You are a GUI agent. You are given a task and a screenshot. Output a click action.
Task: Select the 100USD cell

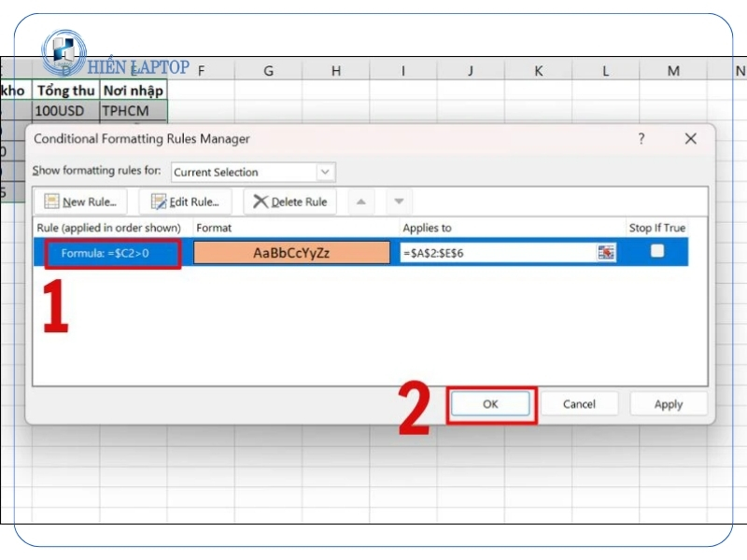coord(65,110)
